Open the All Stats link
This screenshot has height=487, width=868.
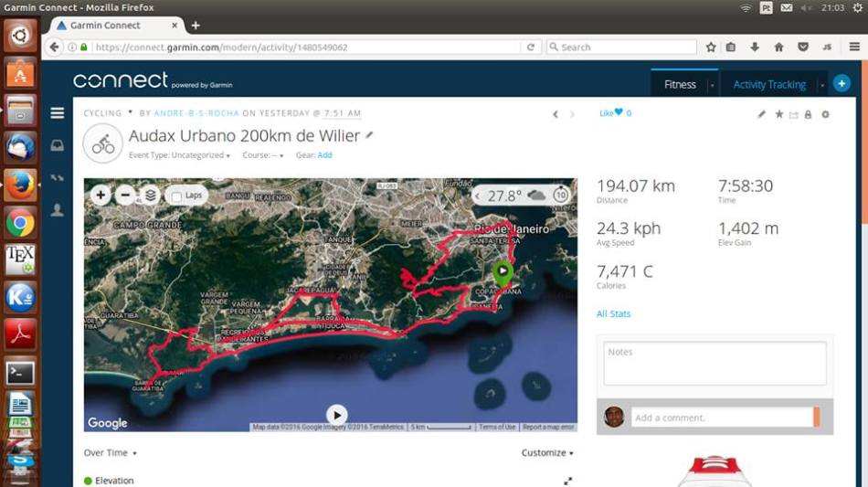pyautogui.click(x=613, y=313)
